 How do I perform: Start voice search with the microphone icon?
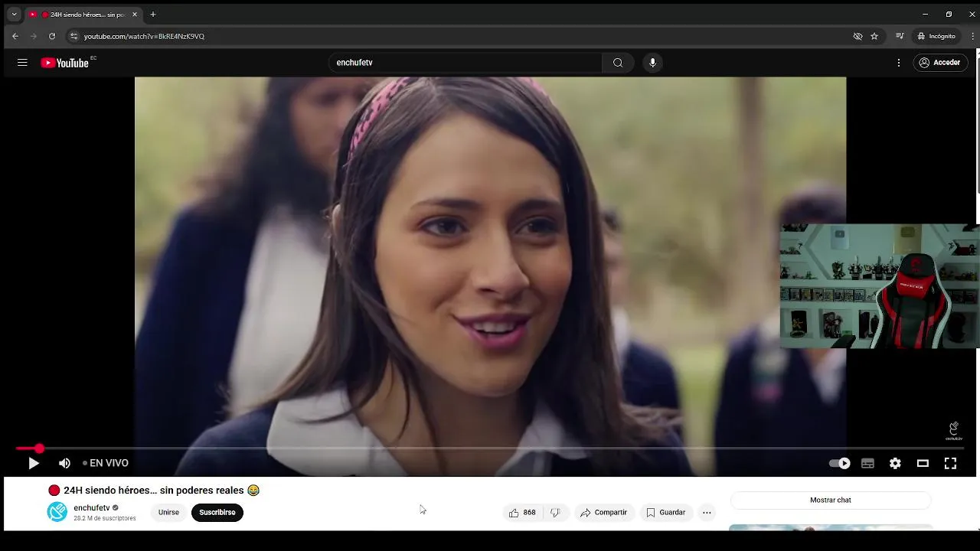pos(652,63)
